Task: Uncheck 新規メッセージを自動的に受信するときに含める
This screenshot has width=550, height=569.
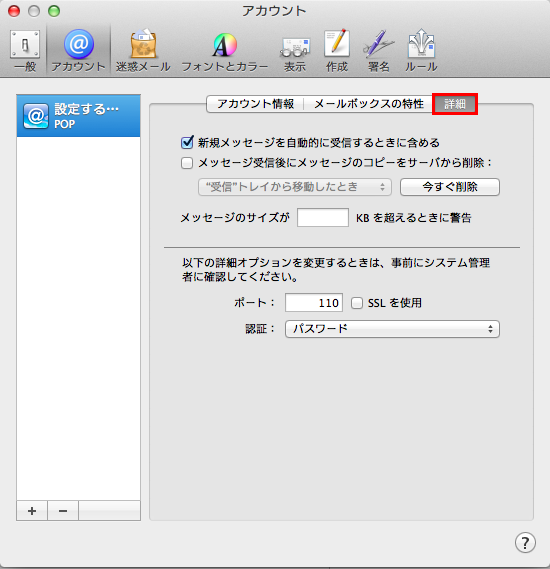Action: pyautogui.click(x=187, y=142)
